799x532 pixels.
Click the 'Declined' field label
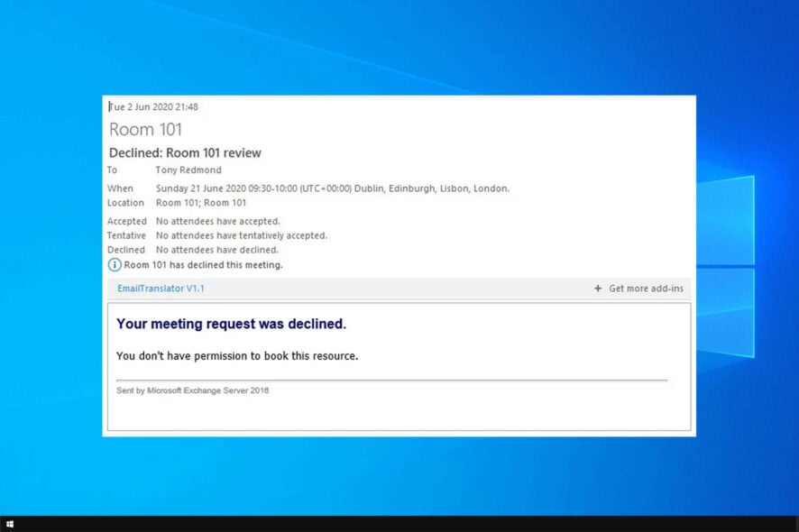pyautogui.click(x=126, y=250)
